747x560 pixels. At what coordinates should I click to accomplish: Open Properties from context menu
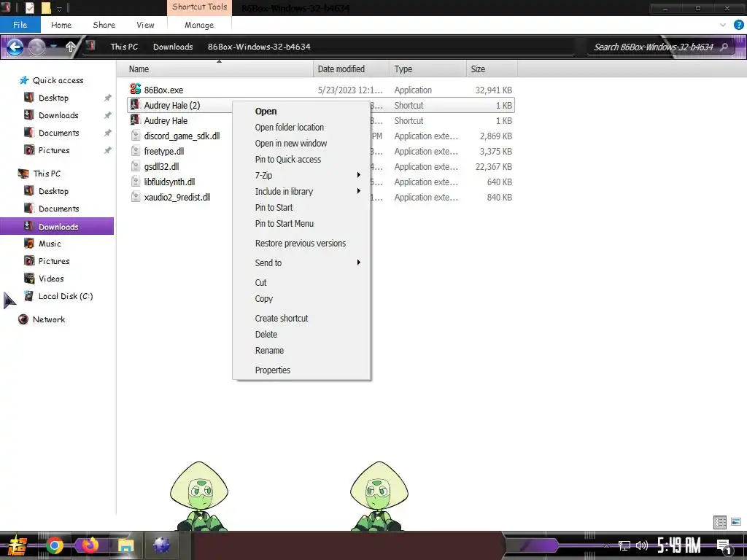273,370
